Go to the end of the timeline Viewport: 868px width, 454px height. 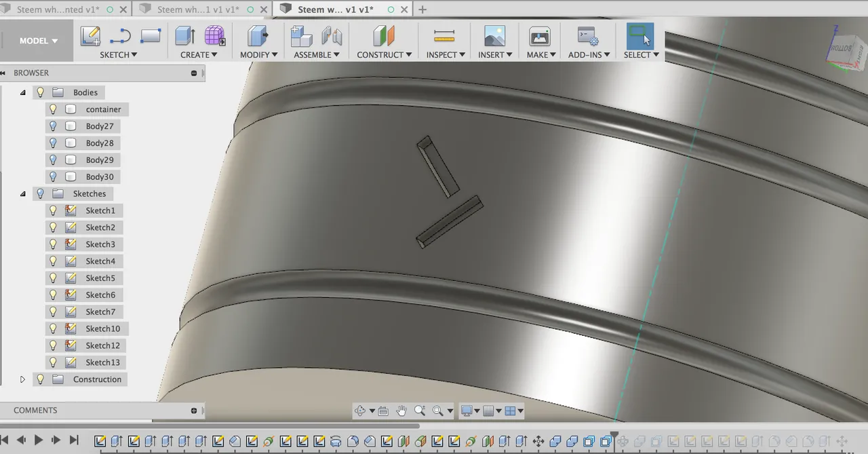pyautogui.click(x=74, y=440)
